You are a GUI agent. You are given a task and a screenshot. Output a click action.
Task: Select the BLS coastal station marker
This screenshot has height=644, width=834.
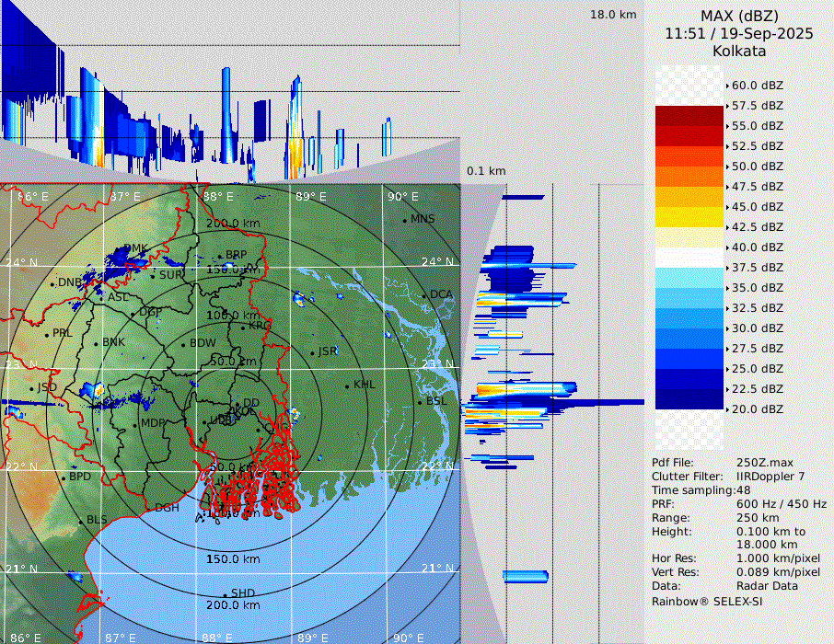[81, 521]
